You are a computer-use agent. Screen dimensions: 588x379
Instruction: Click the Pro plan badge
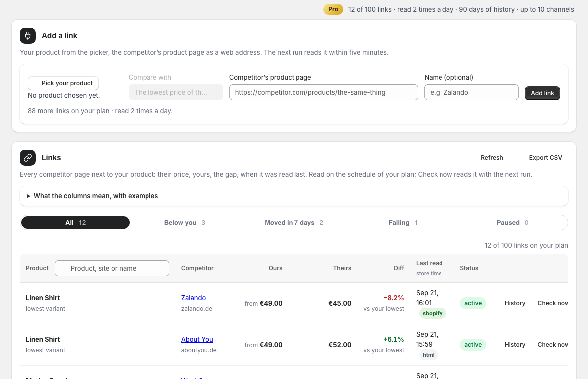333,10
